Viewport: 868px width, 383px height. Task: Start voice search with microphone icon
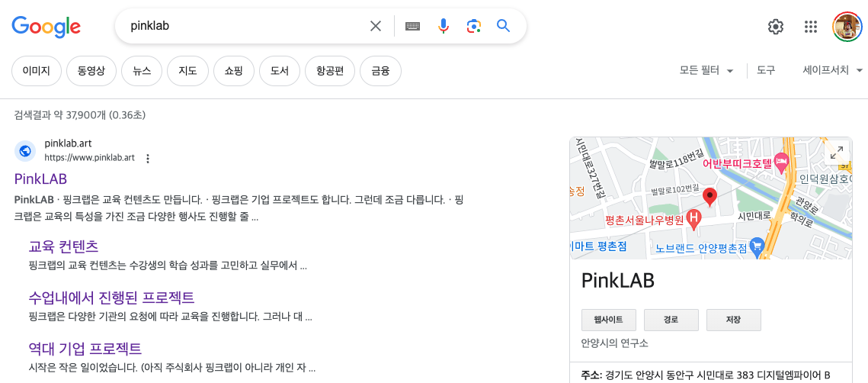point(444,26)
